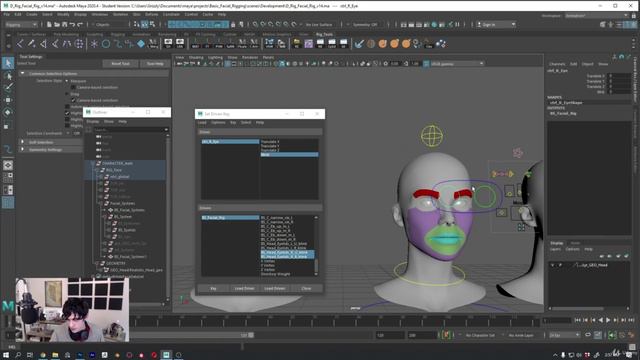
Task: Click Load Driven button
Action: point(275,289)
